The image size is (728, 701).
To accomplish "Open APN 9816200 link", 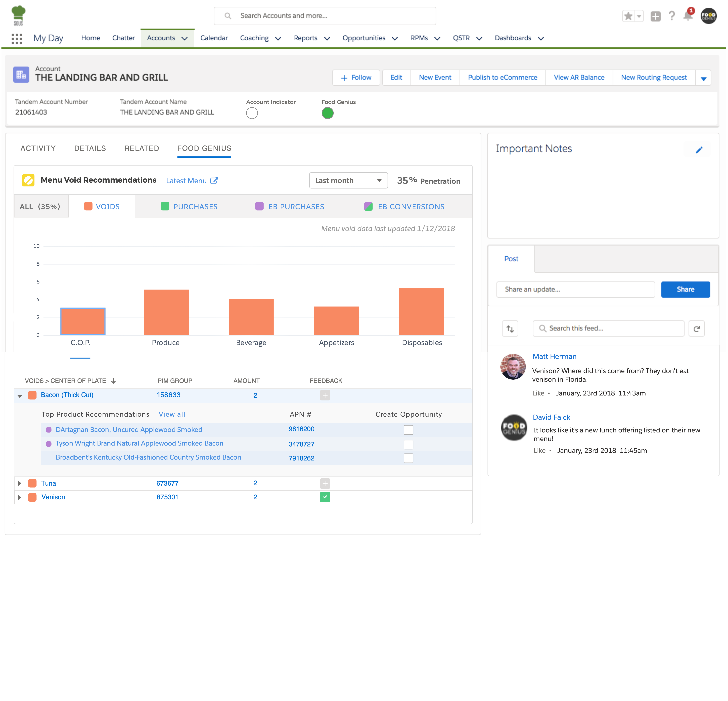I will point(302,429).
